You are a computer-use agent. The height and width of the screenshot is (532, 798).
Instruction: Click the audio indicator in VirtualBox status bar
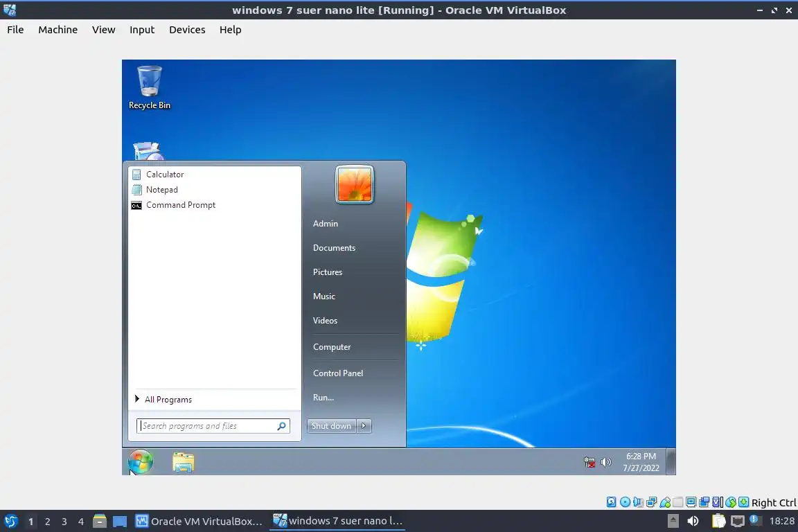(x=638, y=502)
